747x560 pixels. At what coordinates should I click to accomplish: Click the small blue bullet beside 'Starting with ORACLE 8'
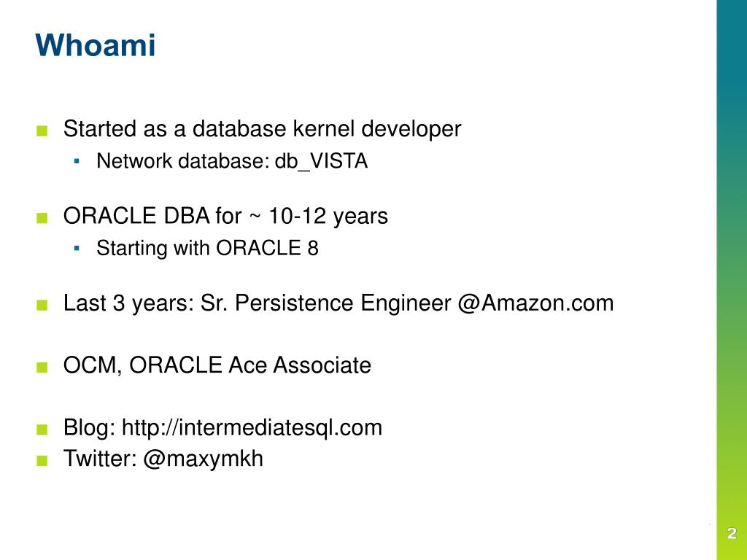77,248
